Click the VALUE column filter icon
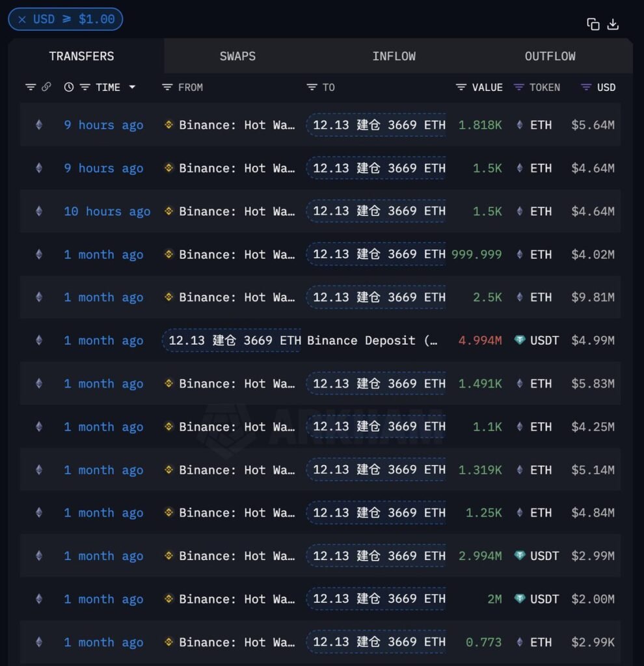Viewport: 644px width, 666px height. point(461,87)
